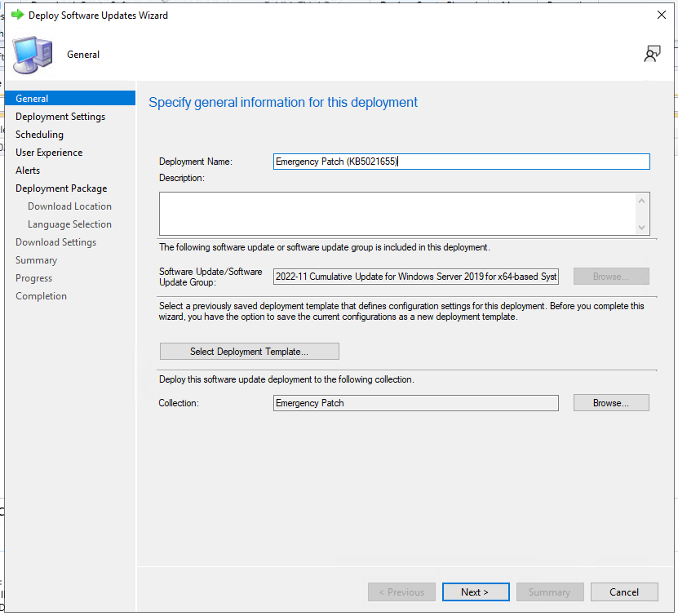The image size is (678, 616).
Task: Select the General wizard step
Action: point(70,98)
